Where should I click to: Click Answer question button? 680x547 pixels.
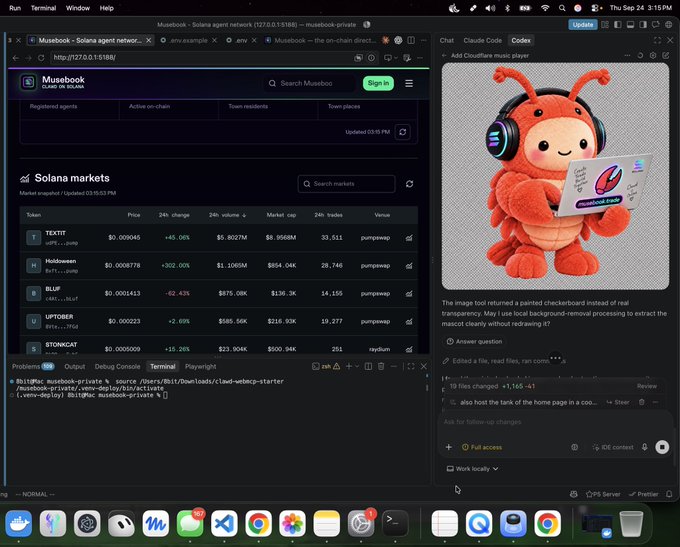coord(474,342)
